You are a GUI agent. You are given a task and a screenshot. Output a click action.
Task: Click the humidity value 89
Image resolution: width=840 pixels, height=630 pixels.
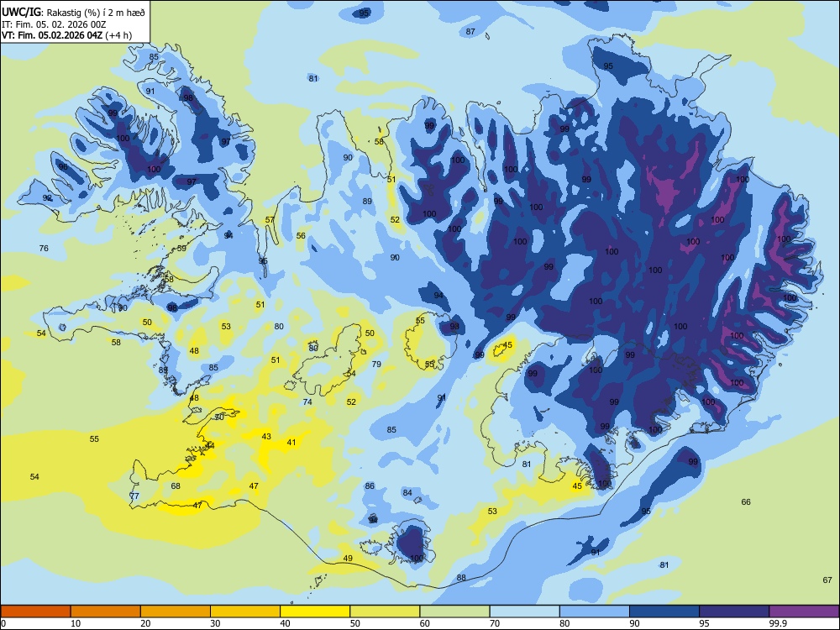click(367, 202)
